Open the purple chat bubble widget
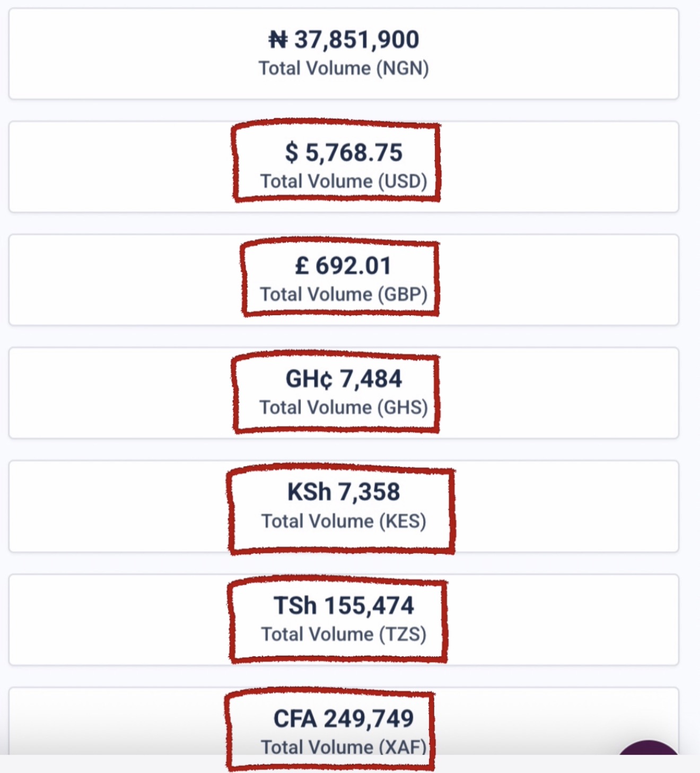 point(648,749)
